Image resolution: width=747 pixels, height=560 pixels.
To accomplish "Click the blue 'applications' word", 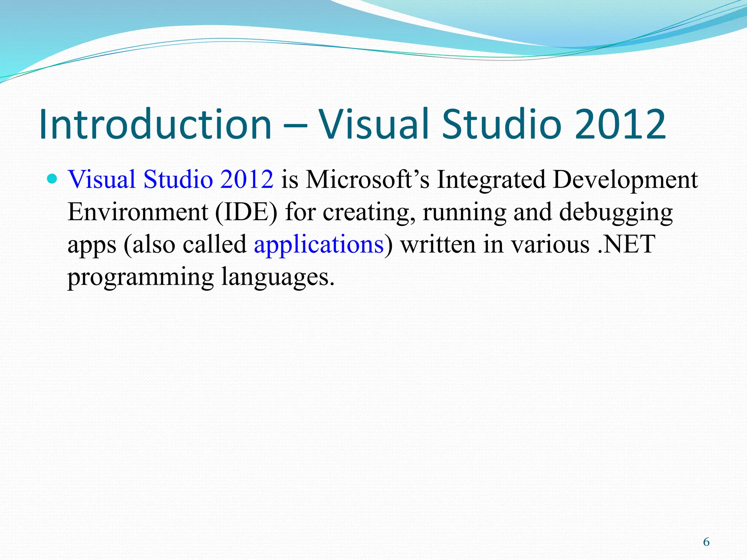I will 319,244.
